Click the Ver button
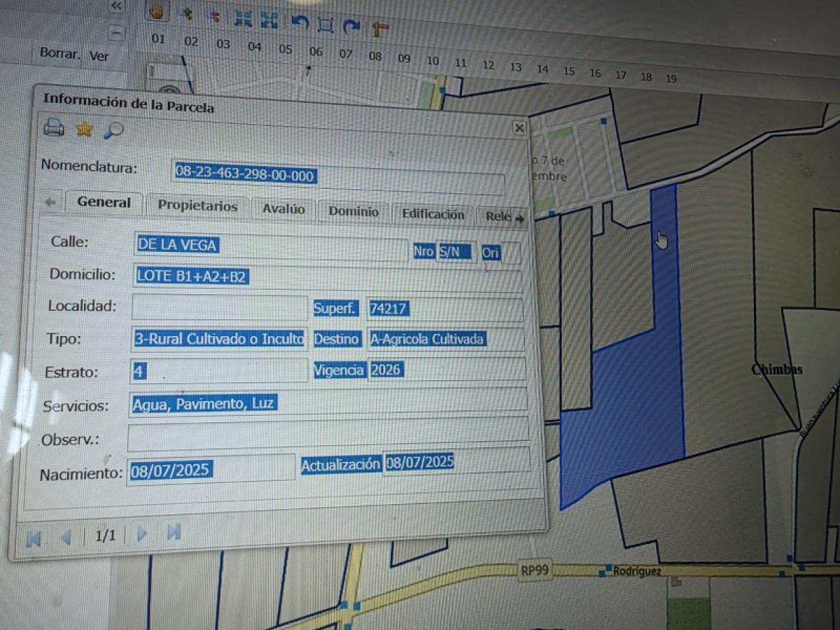The image size is (840, 630). pos(99,56)
